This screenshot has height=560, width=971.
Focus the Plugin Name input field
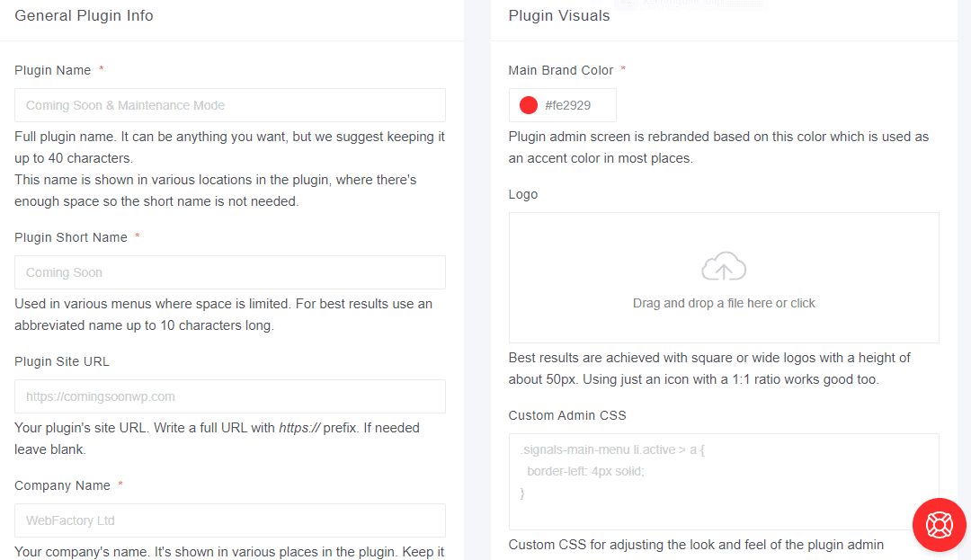click(230, 105)
